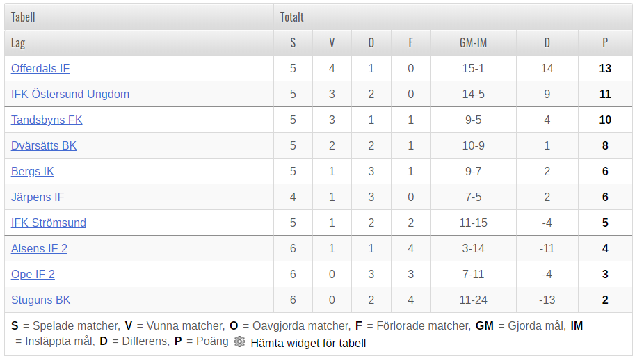The image size is (644, 363).
Task: Click the Lag column header
Action: click(18, 42)
